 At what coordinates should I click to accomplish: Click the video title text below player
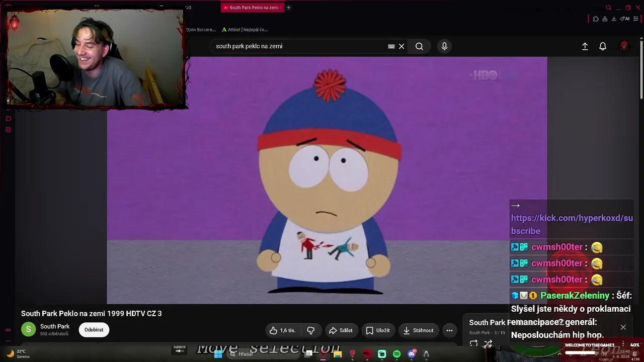click(91, 313)
